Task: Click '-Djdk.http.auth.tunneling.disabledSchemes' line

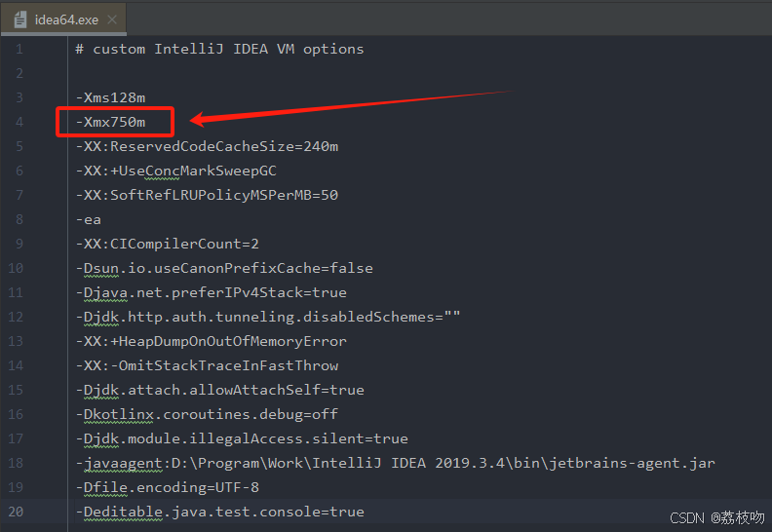Action: (268, 317)
